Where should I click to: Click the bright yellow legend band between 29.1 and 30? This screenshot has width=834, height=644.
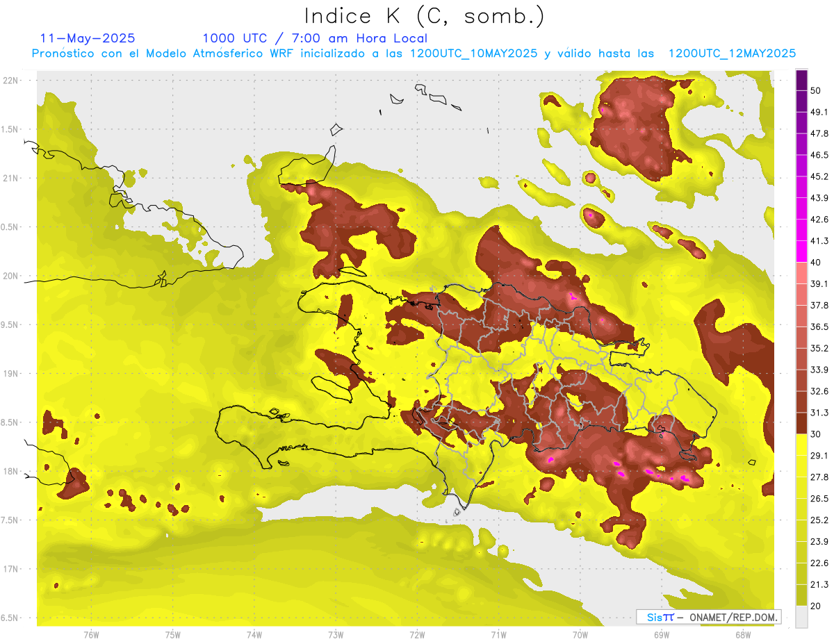coord(801,444)
